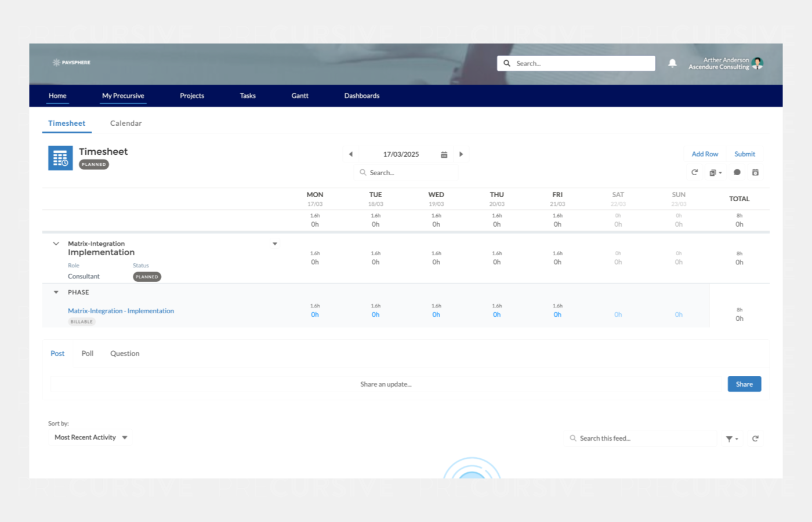Image resolution: width=812 pixels, height=522 pixels.
Task: Click the timesheet Search field below the date
Action: pyautogui.click(x=406, y=172)
